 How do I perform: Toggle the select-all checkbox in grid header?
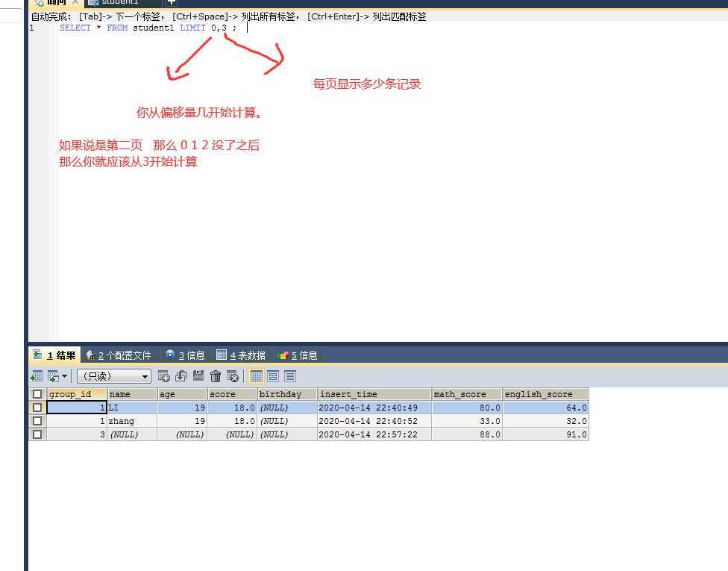pyautogui.click(x=37, y=394)
